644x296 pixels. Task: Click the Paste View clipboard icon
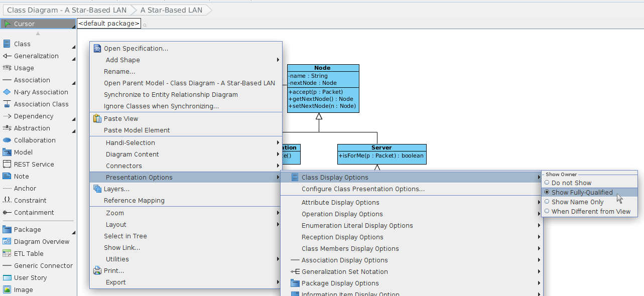click(x=97, y=118)
